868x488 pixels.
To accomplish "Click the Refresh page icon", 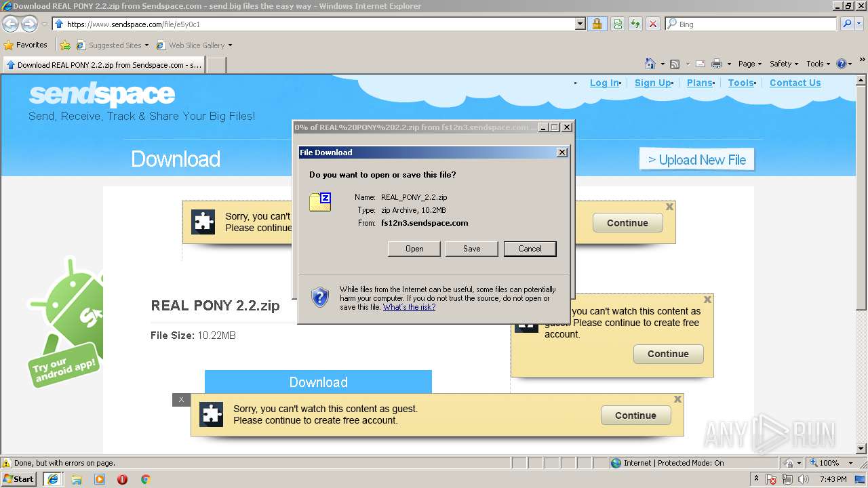I will (x=635, y=24).
